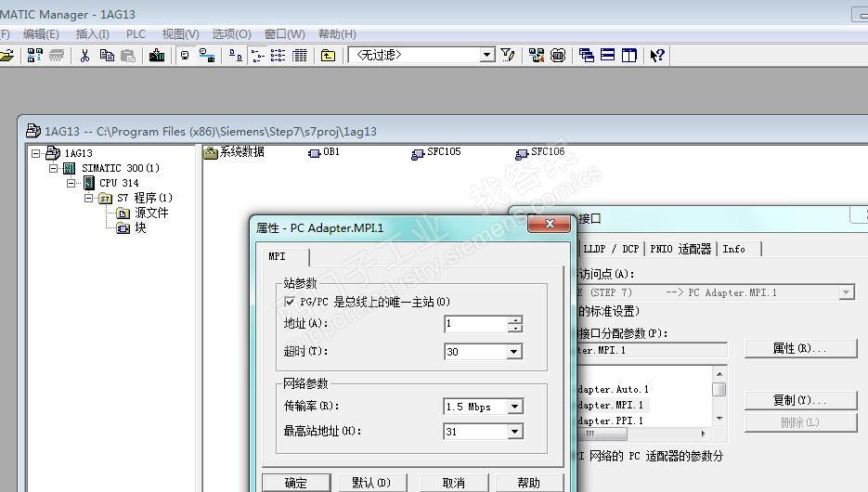
Task: Open the 帮助(H) menu
Action: (337, 34)
